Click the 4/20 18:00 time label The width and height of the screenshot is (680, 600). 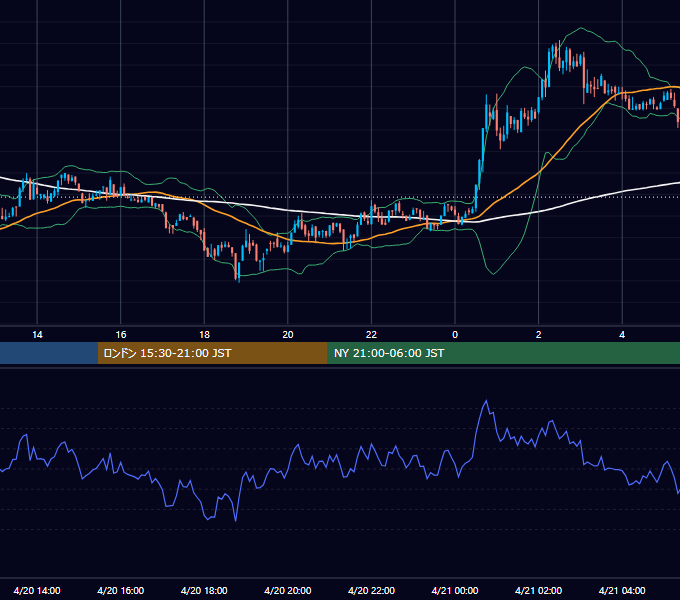[204, 590]
